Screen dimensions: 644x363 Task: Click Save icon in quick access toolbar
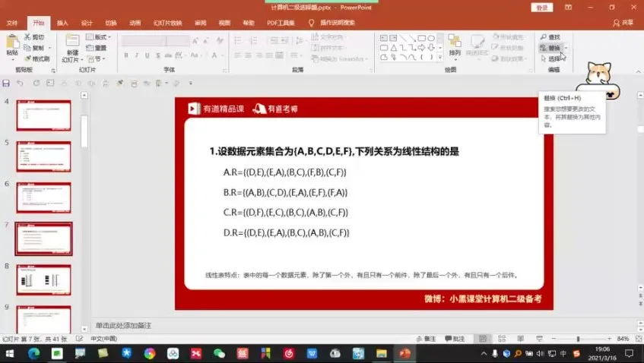(7, 83)
